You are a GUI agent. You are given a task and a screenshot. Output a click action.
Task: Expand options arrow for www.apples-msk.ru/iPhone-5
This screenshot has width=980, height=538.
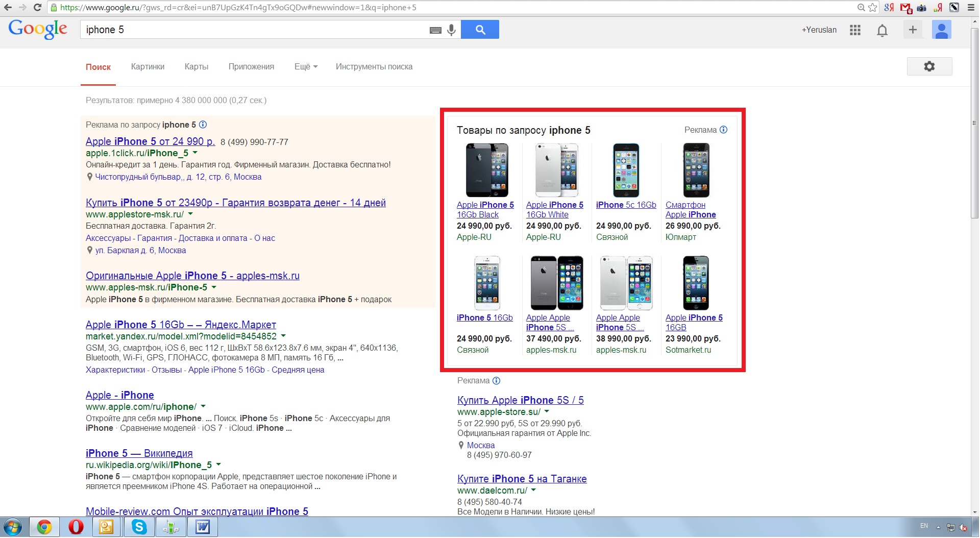(x=214, y=287)
